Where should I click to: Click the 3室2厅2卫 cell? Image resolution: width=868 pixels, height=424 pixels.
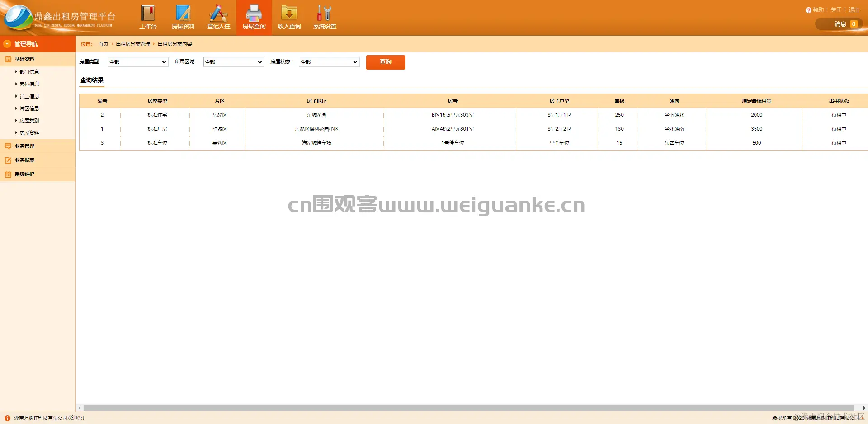559,129
